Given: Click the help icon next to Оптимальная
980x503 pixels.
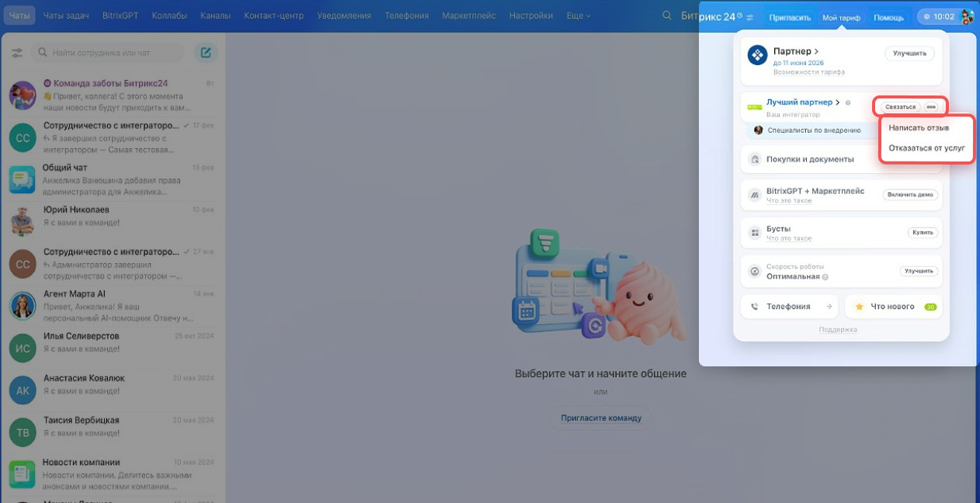Looking at the screenshot, I should [x=825, y=276].
